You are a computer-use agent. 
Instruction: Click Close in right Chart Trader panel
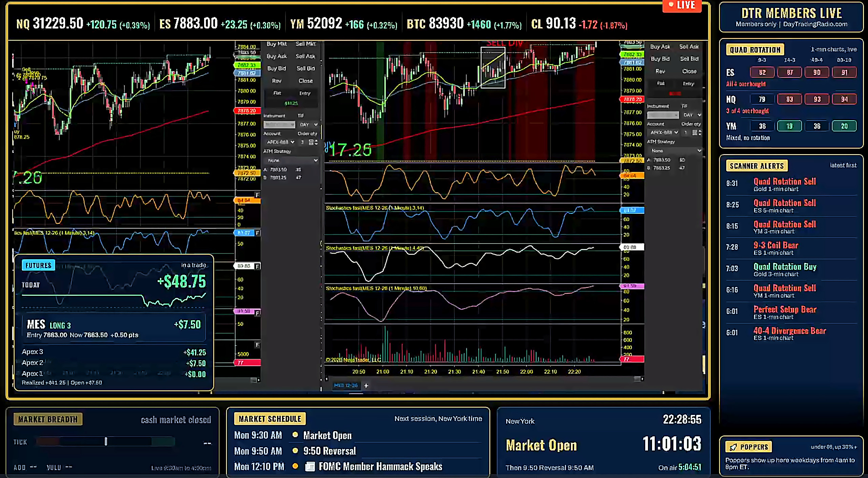click(689, 71)
